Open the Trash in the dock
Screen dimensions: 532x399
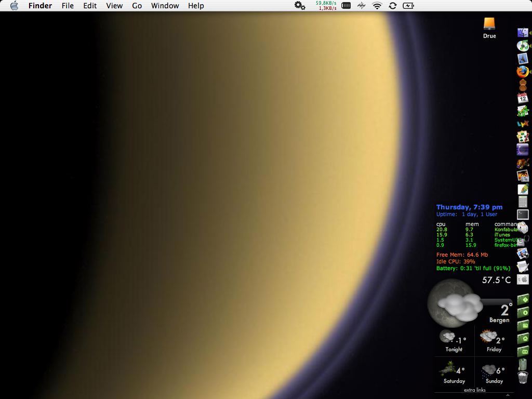pyautogui.click(x=523, y=377)
